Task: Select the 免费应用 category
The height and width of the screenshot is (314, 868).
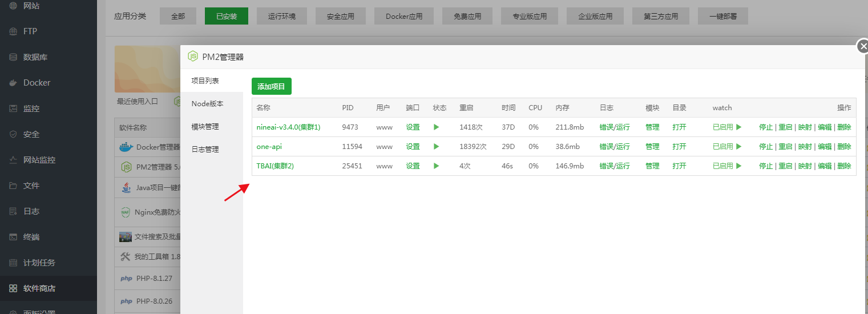Action: (x=467, y=16)
